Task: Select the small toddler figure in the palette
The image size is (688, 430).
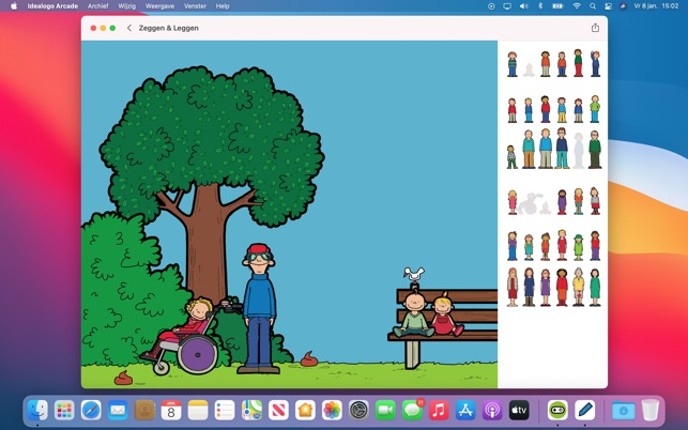Action: tap(512, 157)
